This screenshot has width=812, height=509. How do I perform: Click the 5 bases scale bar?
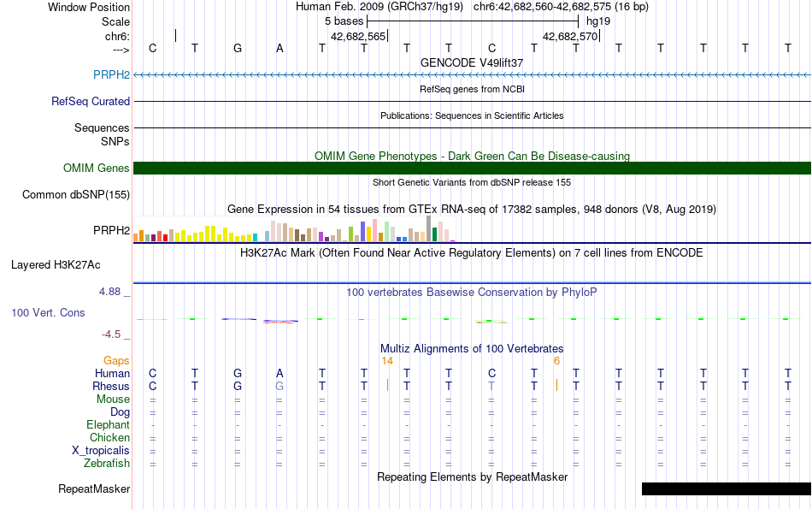(x=473, y=21)
